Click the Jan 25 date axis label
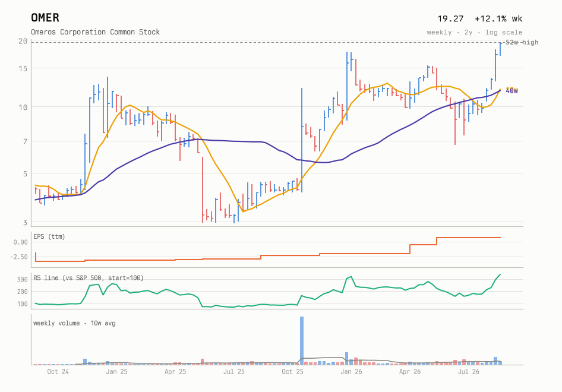The height and width of the screenshot is (392, 562). tap(116, 372)
